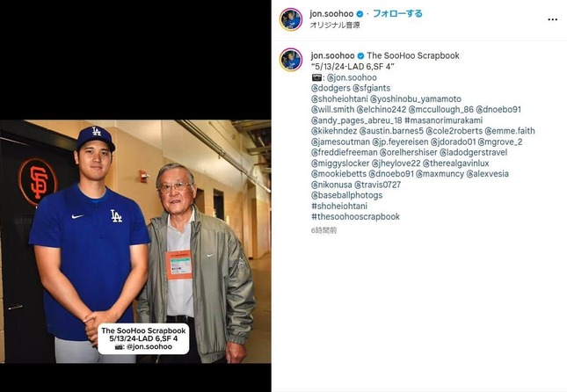567x392 pixels.
Task: Open the @baseballphotogs mention
Action: 346,196
